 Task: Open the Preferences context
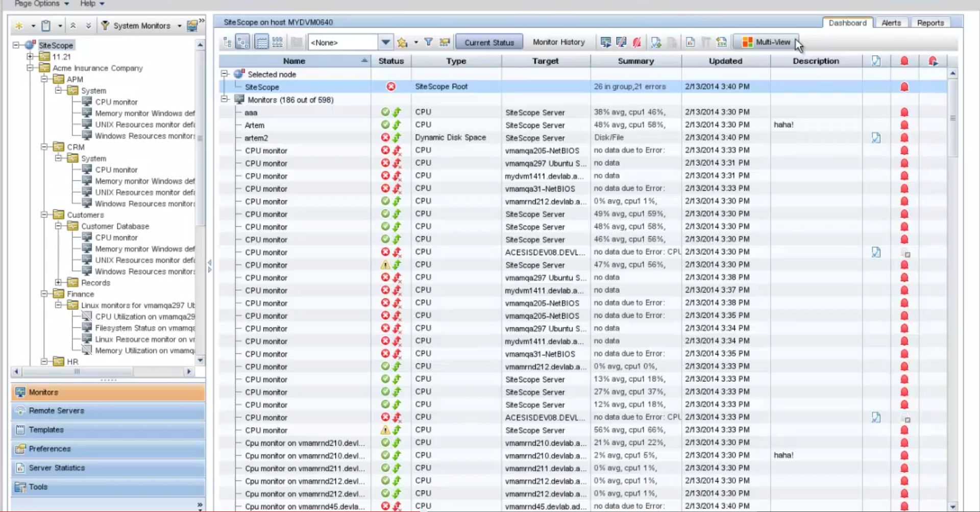pos(108,449)
